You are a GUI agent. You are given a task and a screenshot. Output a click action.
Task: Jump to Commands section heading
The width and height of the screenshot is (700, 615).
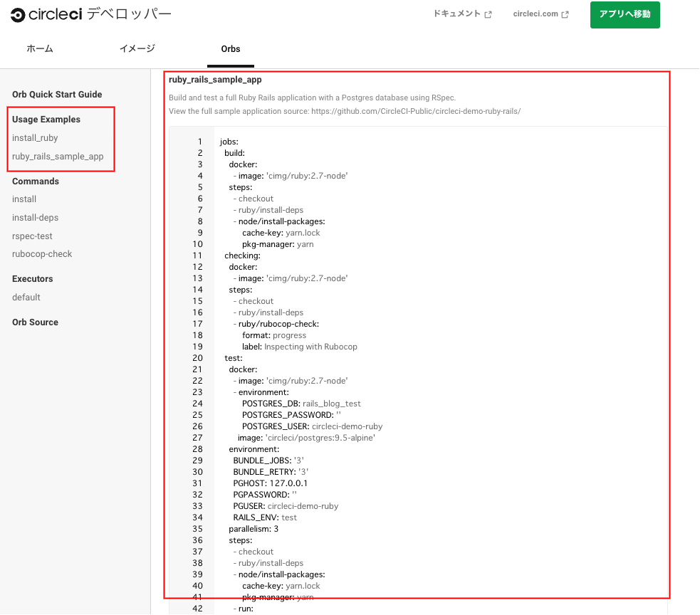36,182
